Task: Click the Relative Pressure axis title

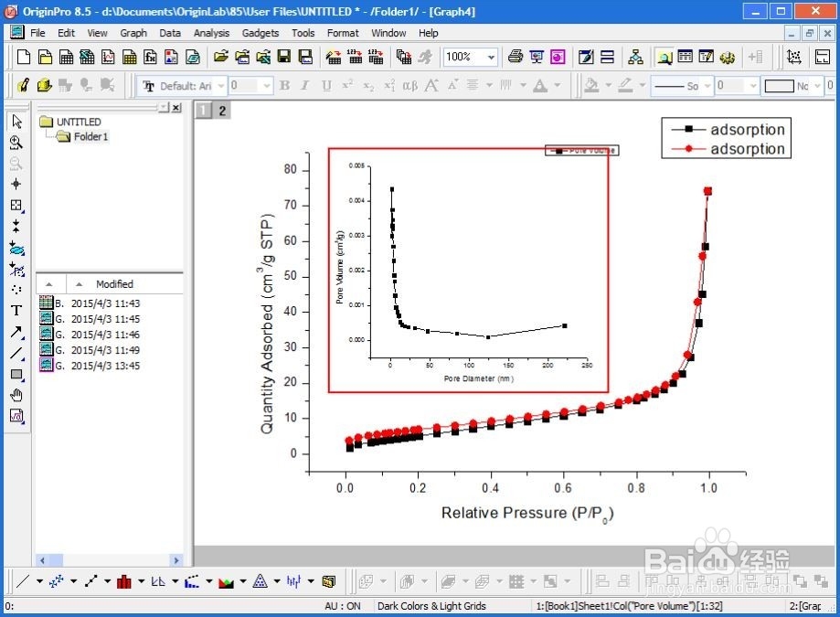Action: pos(527,514)
